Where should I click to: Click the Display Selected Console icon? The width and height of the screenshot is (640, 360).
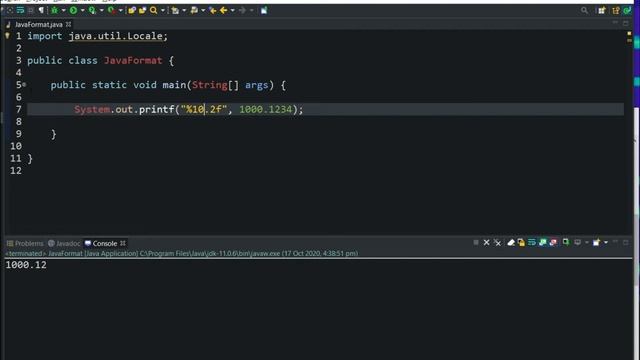(x=578, y=242)
